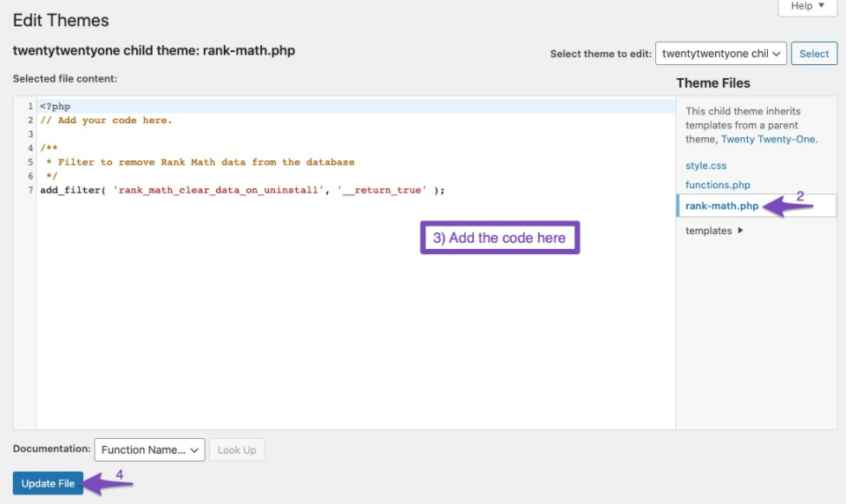Click the empty line 3 in code editor
The height and width of the screenshot is (504, 846).
pyautogui.click(x=356, y=134)
